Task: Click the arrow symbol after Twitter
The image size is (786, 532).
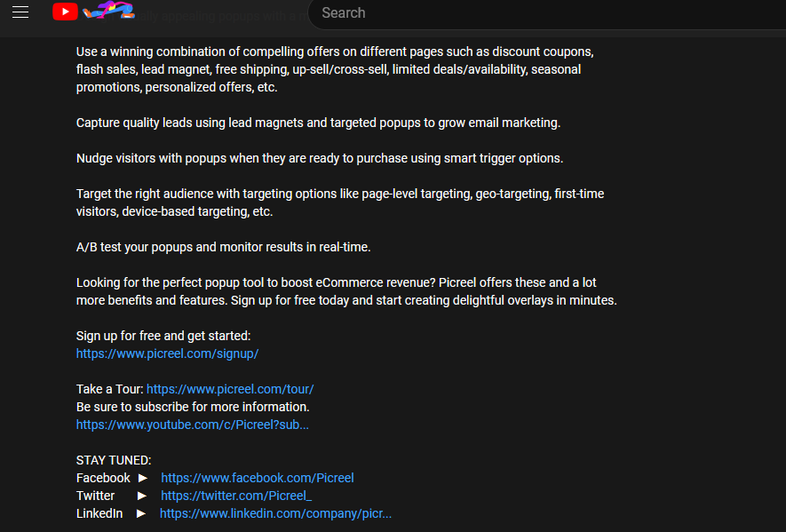Action: pyautogui.click(x=142, y=496)
